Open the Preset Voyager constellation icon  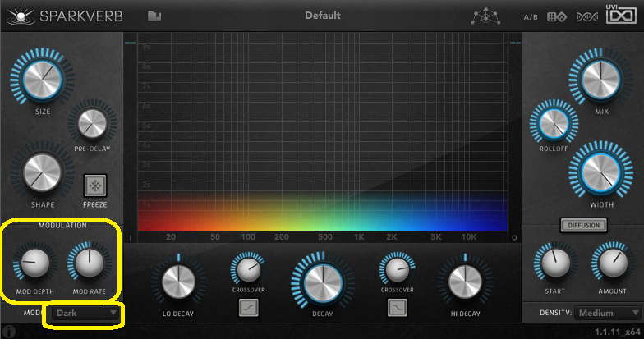(x=485, y=16)
